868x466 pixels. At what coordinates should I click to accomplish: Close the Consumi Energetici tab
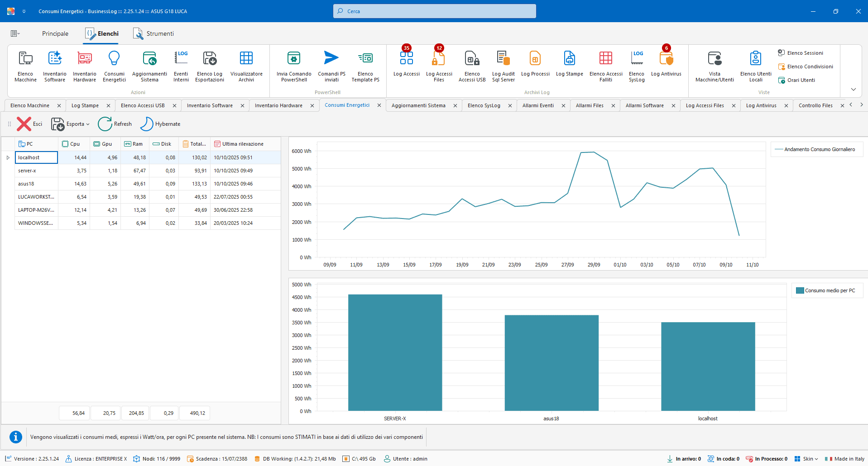(379, 105)
